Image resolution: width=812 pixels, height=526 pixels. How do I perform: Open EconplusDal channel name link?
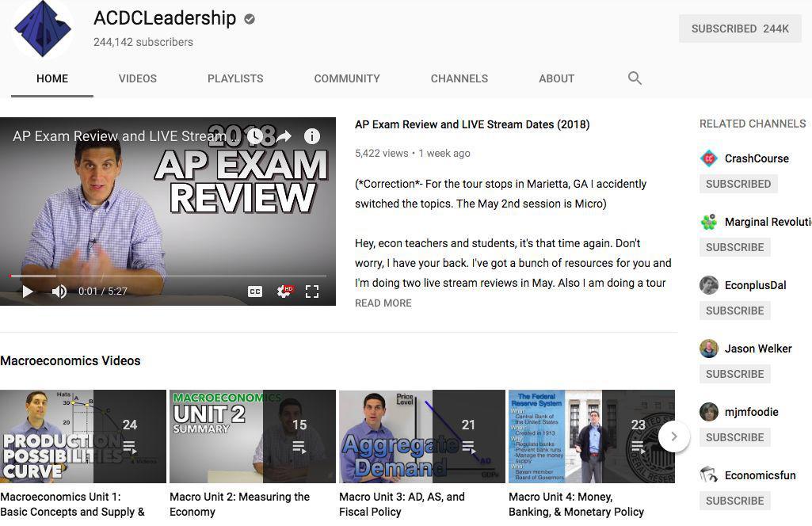(x=755, y=285)
